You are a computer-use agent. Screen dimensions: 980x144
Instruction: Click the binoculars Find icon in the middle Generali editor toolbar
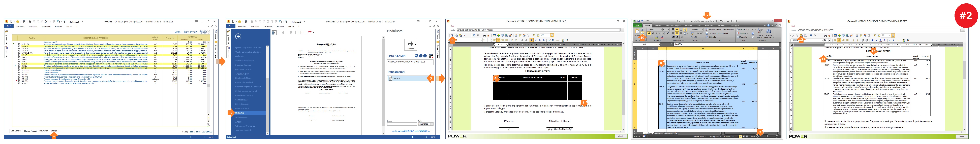(x=484, y=35)
